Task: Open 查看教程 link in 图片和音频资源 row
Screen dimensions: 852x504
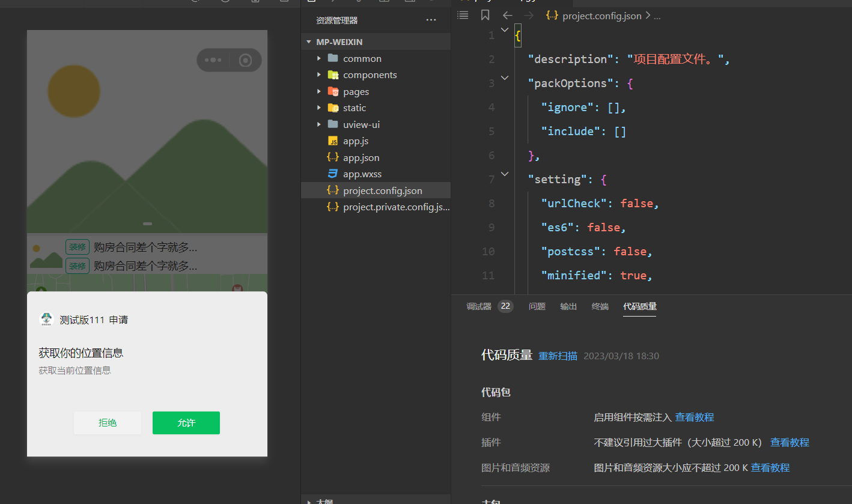Action: (x=770, y=467)
